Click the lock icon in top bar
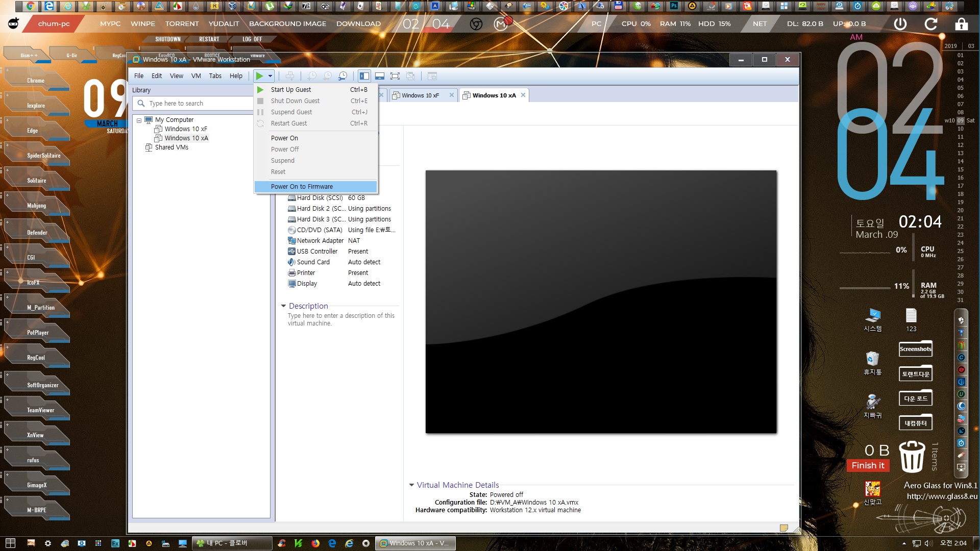980x551 pixels. [x=961, y=24]
